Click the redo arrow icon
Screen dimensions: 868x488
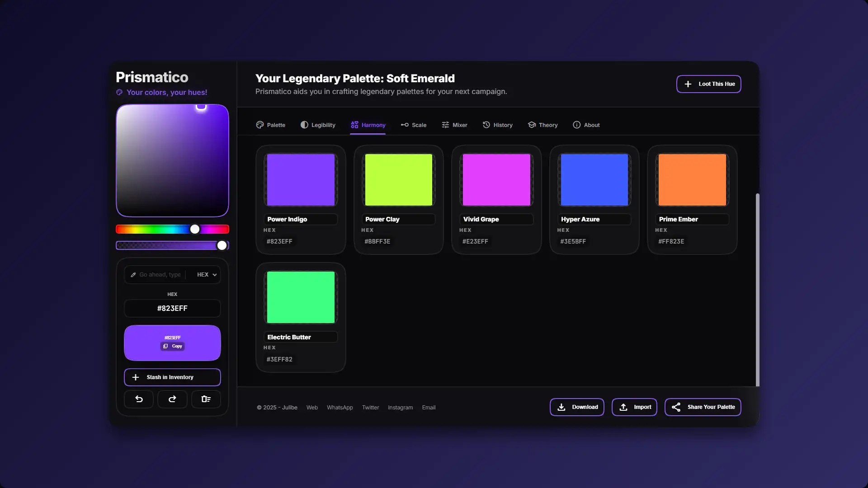point(172,399)
